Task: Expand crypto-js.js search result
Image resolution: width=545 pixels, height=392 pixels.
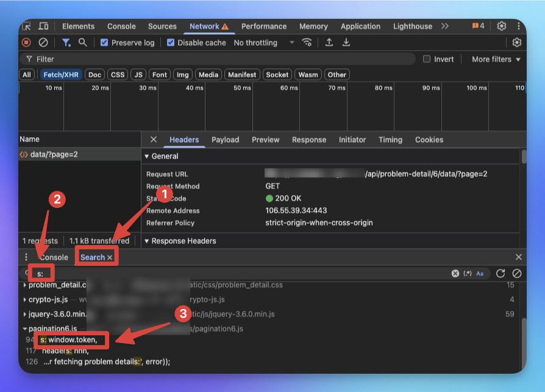Action: [25, 299]
